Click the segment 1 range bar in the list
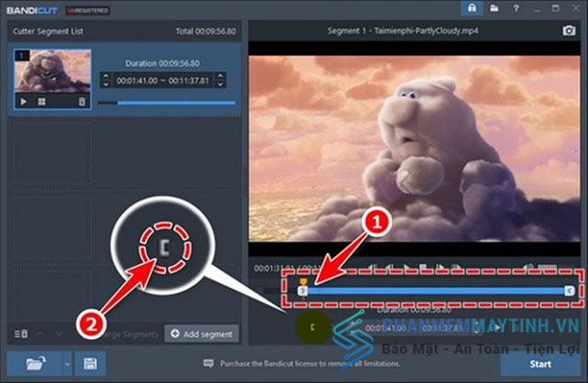This screenshot has width=588, height=383. click(x=167, y=102)
